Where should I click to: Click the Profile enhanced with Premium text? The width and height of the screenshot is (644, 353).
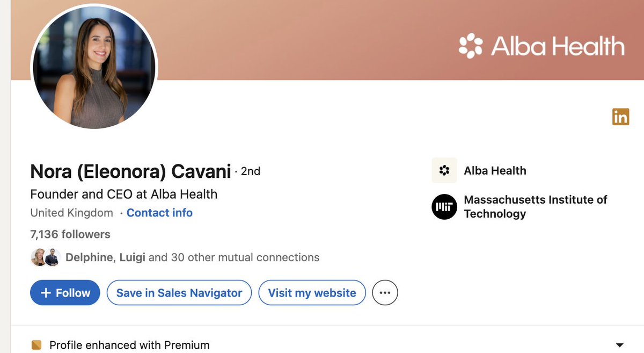pyautogui.click(x=129, y=345)
